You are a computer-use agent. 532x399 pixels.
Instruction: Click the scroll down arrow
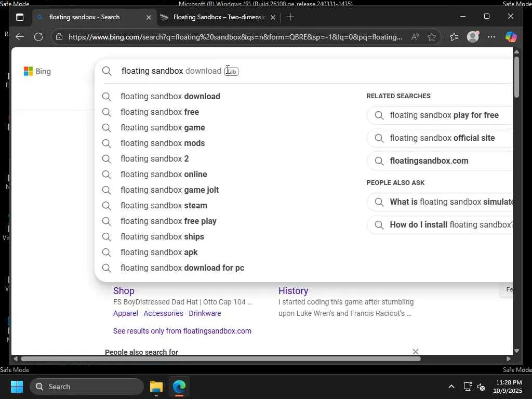[516, 351]
